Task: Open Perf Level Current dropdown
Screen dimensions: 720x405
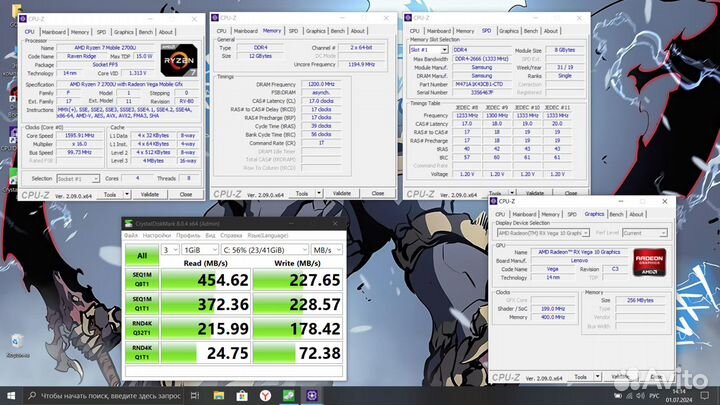Action: 645,233
